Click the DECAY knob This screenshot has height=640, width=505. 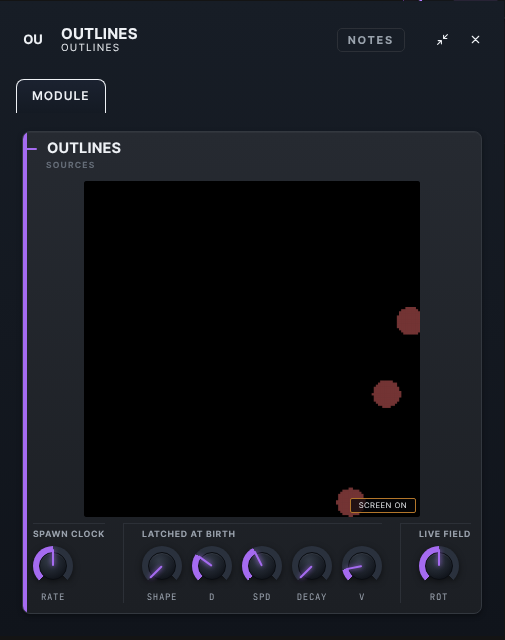tap(312, 566)
